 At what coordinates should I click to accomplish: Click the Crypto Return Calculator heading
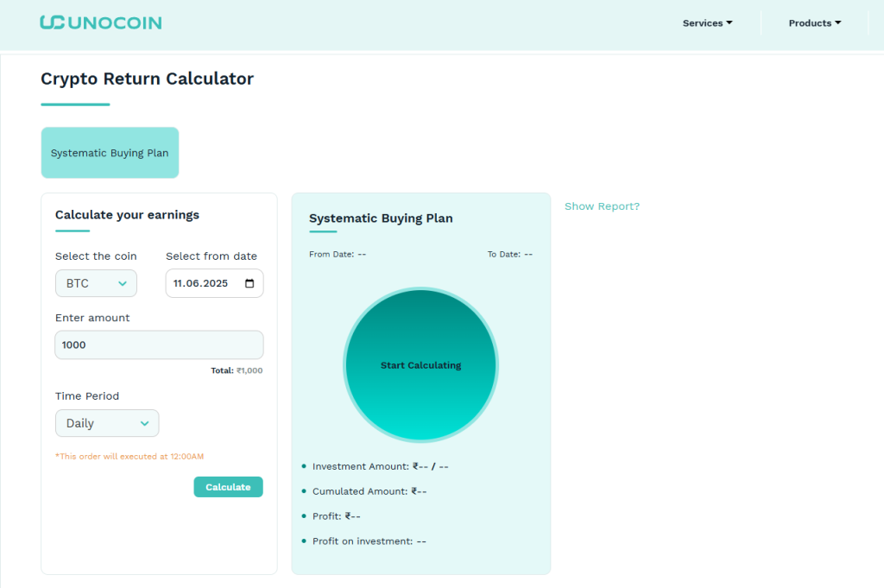coord(147,79)
